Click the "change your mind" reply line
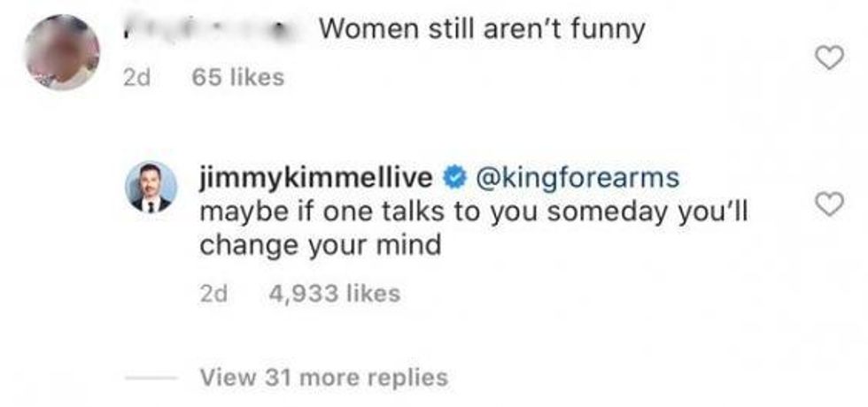 pyautogui.click(x=320, y=245)
